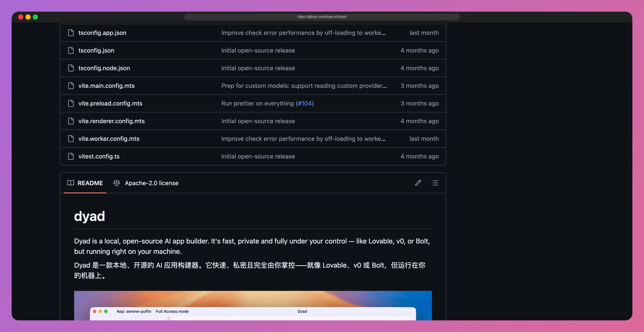Click file icon beside vite.main.config.mts
Viewport: 644px width, 332px height.
pos(71,86)
